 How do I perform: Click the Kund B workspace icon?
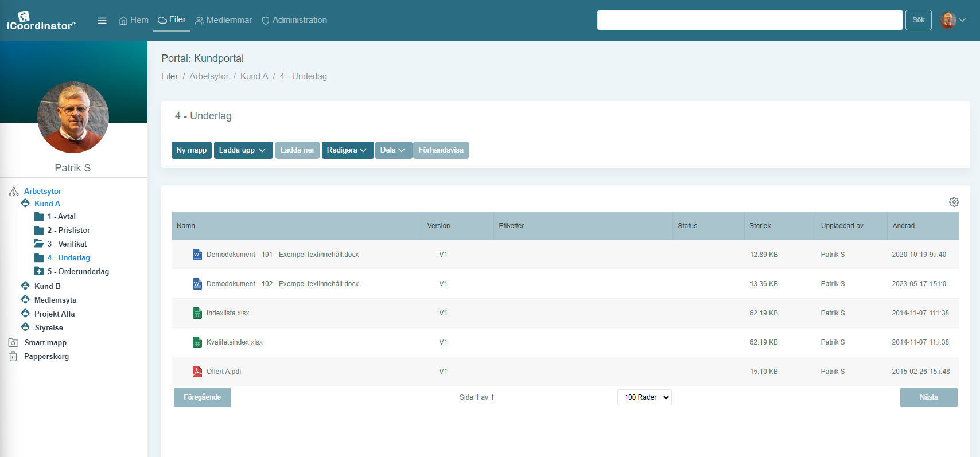[x=25, y=286]
